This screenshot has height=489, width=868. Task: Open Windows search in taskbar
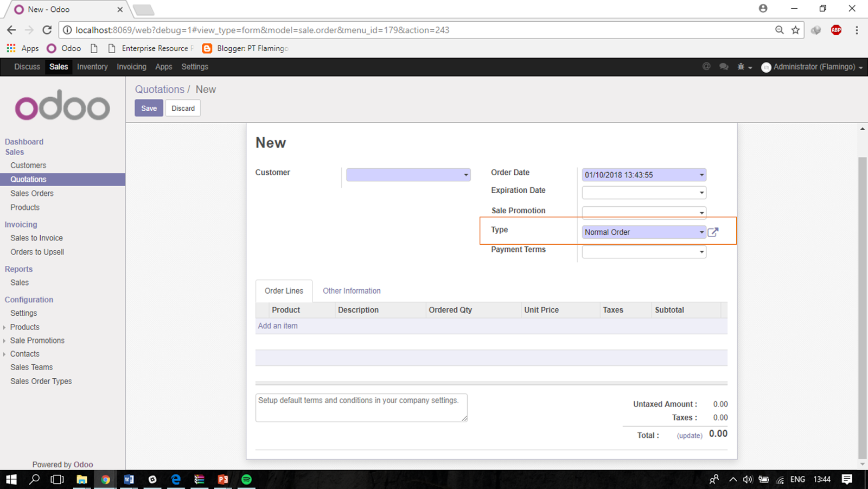point(34,479)
